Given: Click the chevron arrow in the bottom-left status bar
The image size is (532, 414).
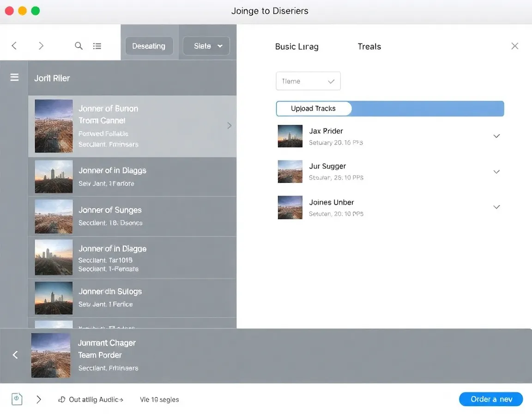Looking at the screenshot, I should [x=39, y=399].
